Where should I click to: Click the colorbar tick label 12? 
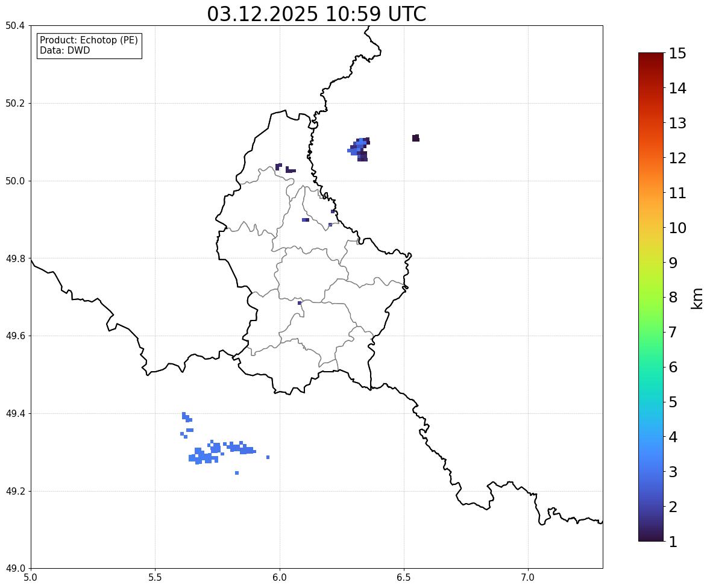(x=677, y=158)
